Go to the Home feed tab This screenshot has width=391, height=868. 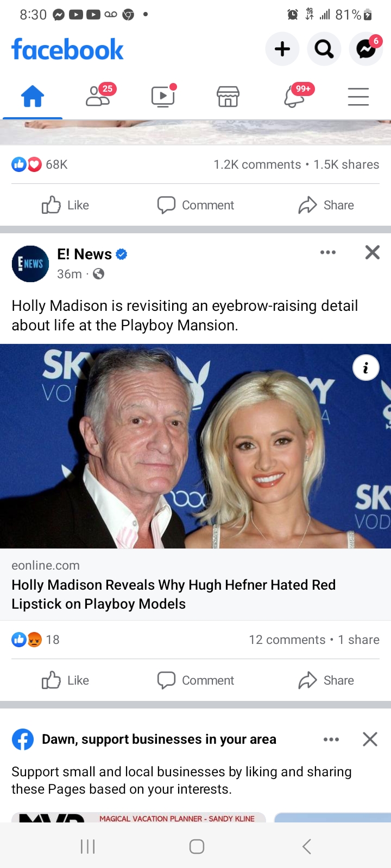[33, 97]
